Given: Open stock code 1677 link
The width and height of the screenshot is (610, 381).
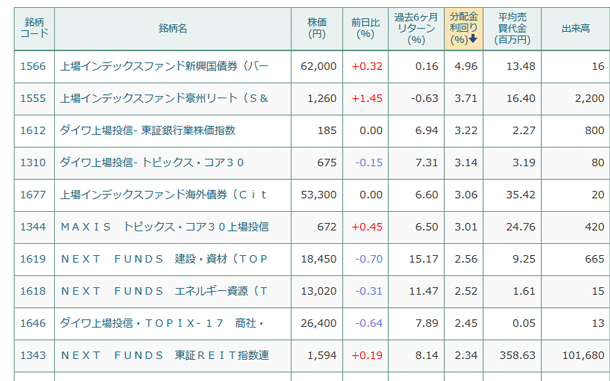Looking at the screenshot, I should coord(33,195).
